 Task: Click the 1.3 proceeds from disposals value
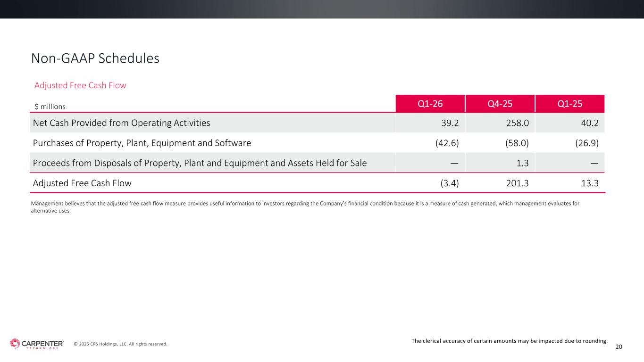click(x=523, y=163)
